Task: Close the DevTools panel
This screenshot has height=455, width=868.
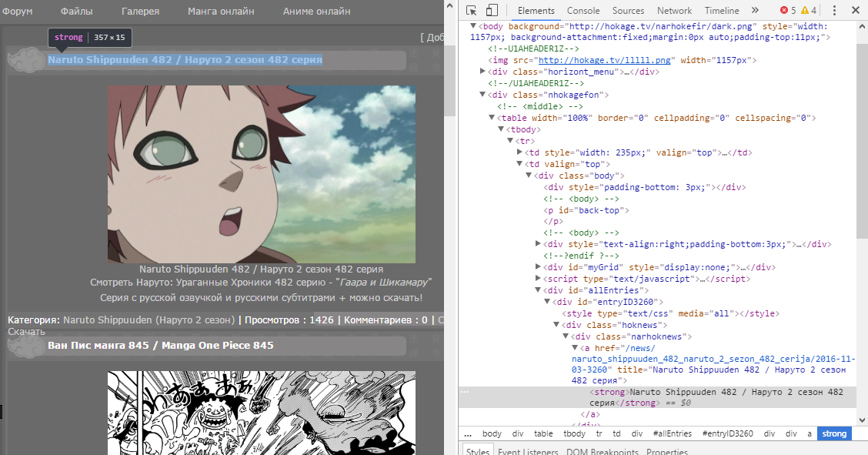Action: pos(855,11)
